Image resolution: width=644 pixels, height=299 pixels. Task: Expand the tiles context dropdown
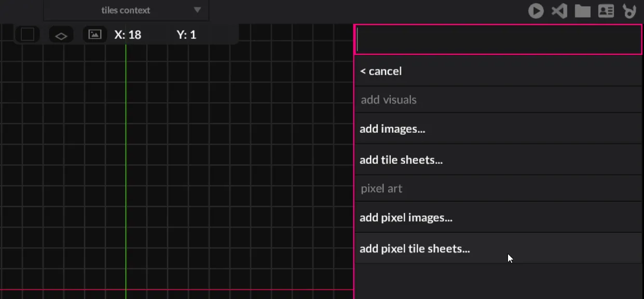tap(197, 10)
